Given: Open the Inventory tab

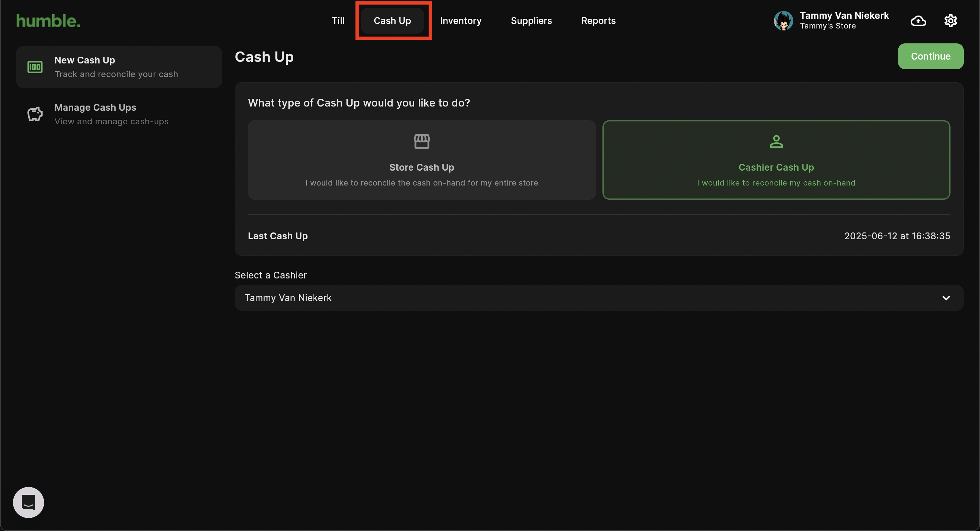Looking at the screenshot, I should coord(461,20).
